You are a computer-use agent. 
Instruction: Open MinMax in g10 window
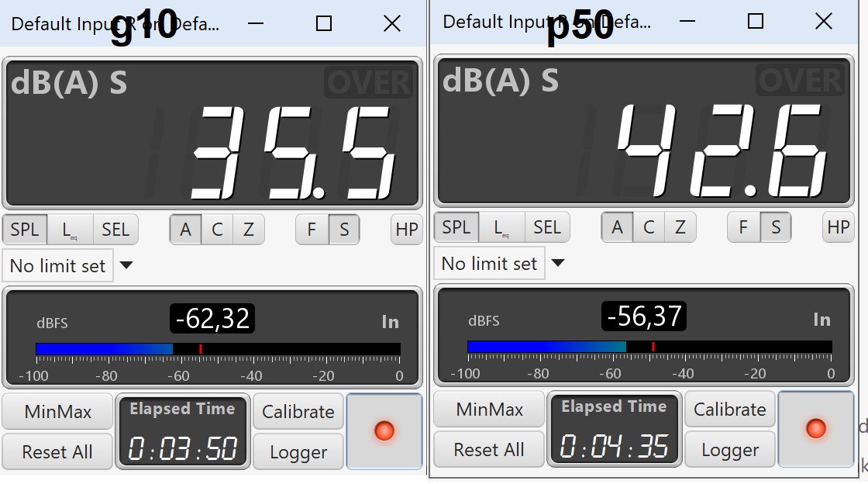(57, 411)
